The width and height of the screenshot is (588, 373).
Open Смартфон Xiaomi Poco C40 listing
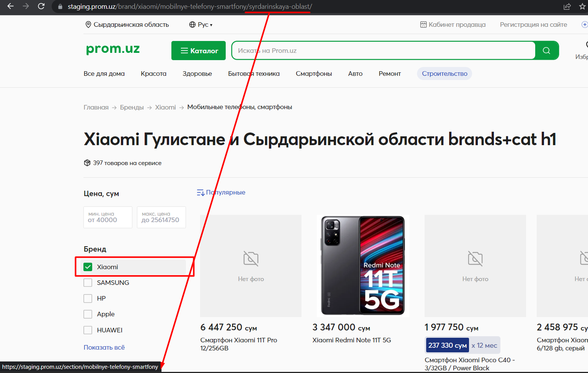click(x=470, y=364)
